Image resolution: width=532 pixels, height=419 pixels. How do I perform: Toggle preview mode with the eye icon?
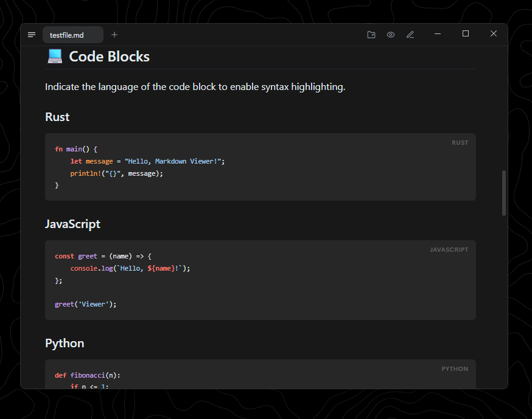(x=391, y=34)
